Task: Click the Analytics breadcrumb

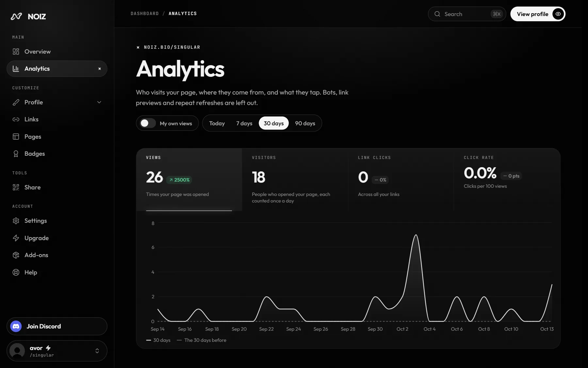Action: pos(183,13)
